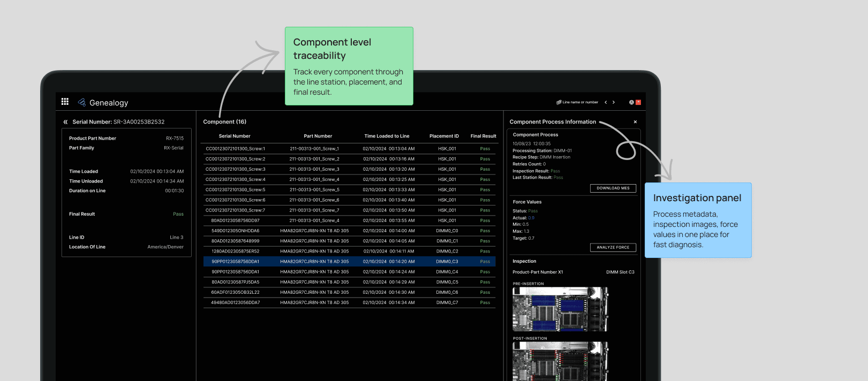Viewport: 868px width, 381px height.
Task: Collapse serial number panel with double chevron
Action: [x=66, y=122]
